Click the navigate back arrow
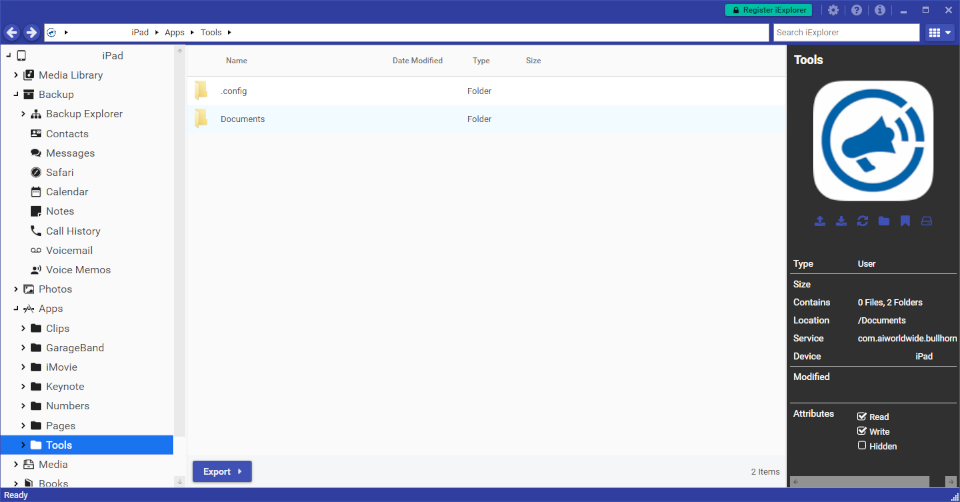Viewport: 960px width, 502px height. (x=12, y=33)
